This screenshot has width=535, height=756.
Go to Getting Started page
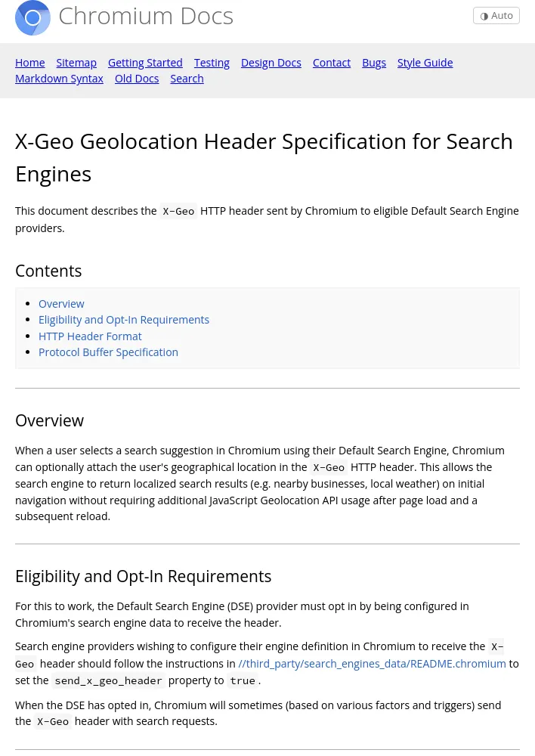coord(145,63)
